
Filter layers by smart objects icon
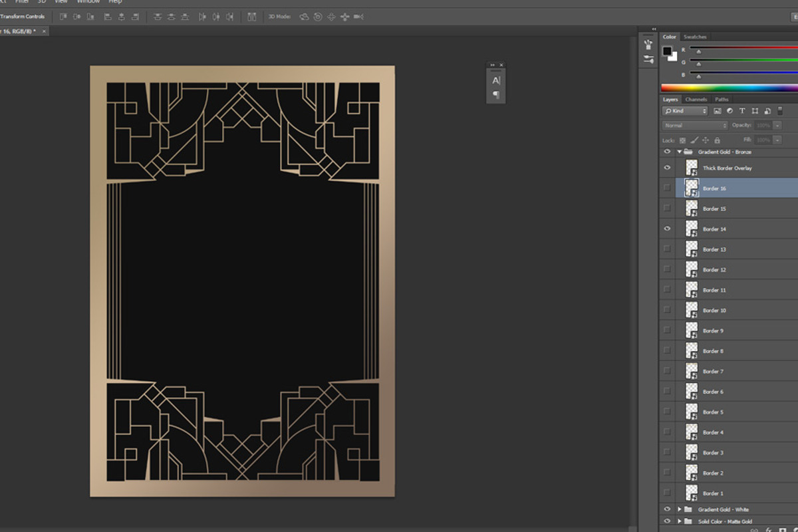click(767, 111)
